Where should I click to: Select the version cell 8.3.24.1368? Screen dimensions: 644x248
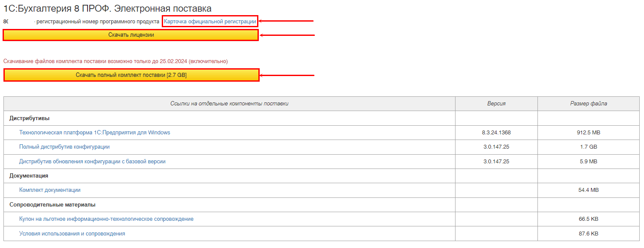[x=496, y=133]
